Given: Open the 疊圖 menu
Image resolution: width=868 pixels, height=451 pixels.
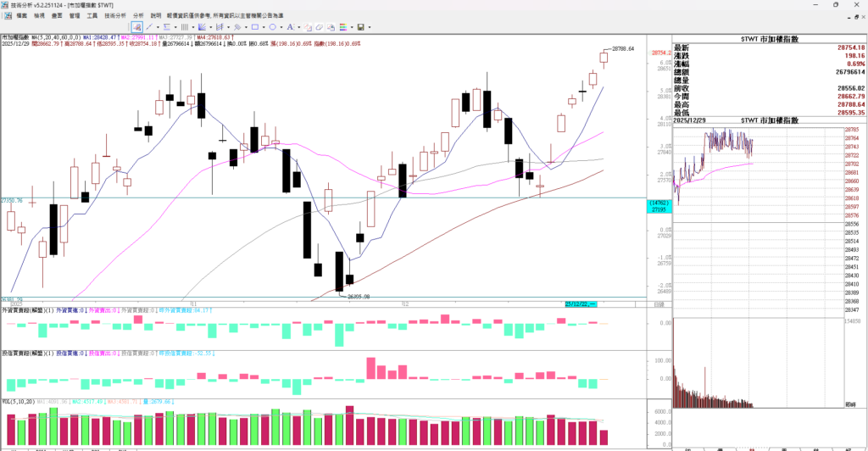Looking at the screenshot, I should 57,15.
